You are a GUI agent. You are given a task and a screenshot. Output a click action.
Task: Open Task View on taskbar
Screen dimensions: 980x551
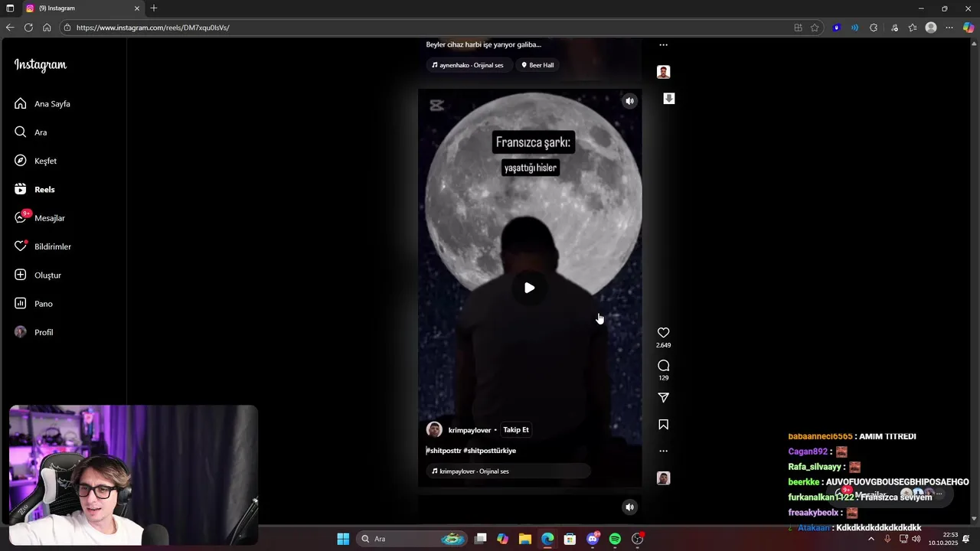click(480, 539)
